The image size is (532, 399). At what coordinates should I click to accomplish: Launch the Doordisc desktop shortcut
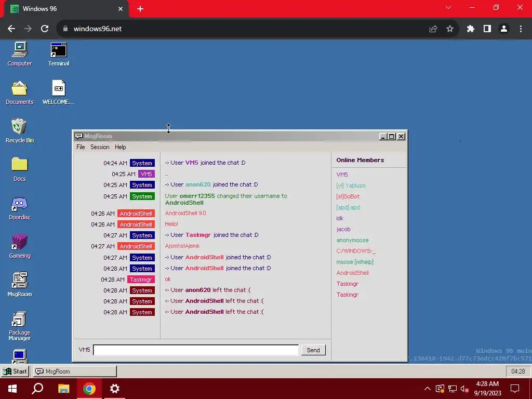tap(20, 208)
